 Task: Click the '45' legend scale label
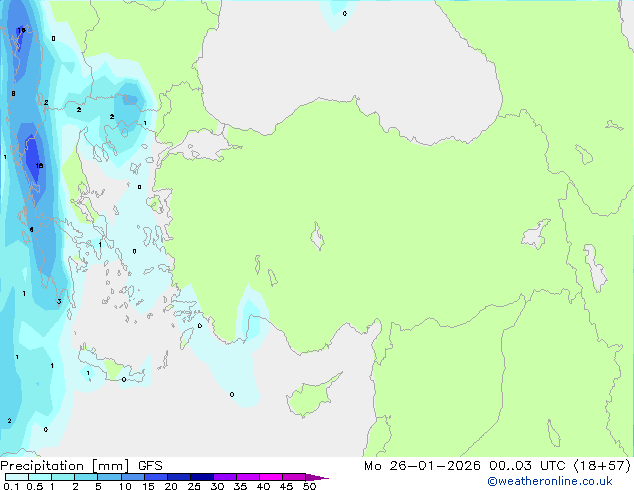click(x=287, y=486)
